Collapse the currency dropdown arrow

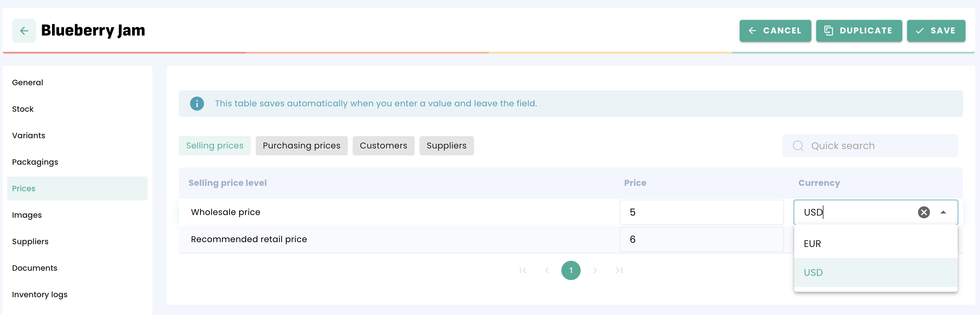pyautogui.click(x=943, y=212)
